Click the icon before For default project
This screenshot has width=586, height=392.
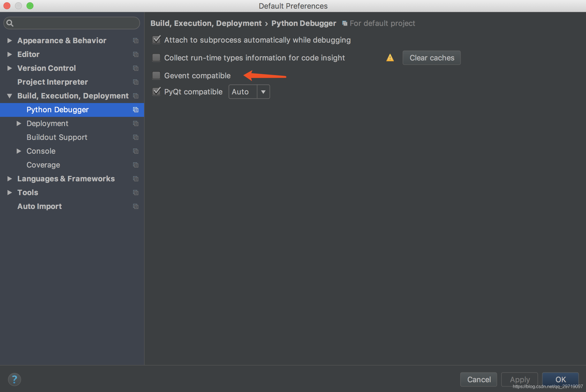tap(345, 23)
